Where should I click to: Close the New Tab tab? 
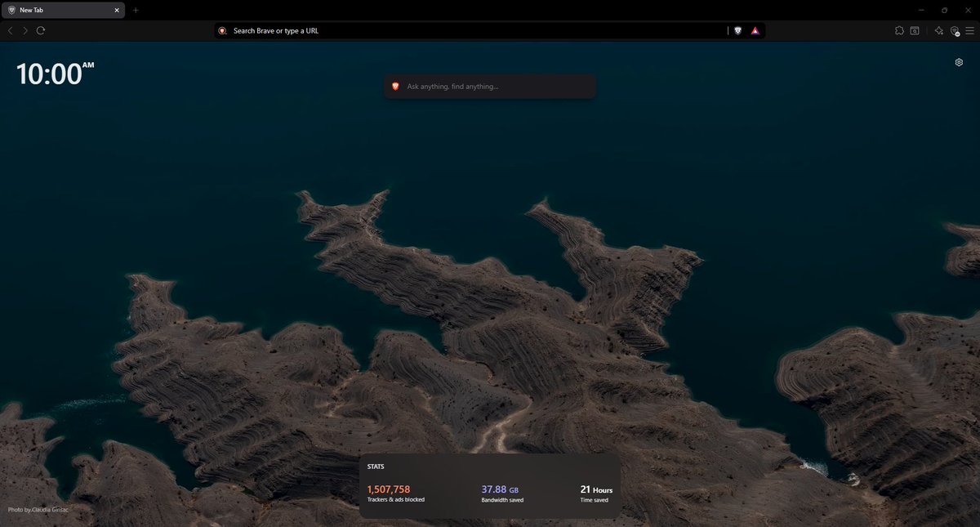point(117,10)
